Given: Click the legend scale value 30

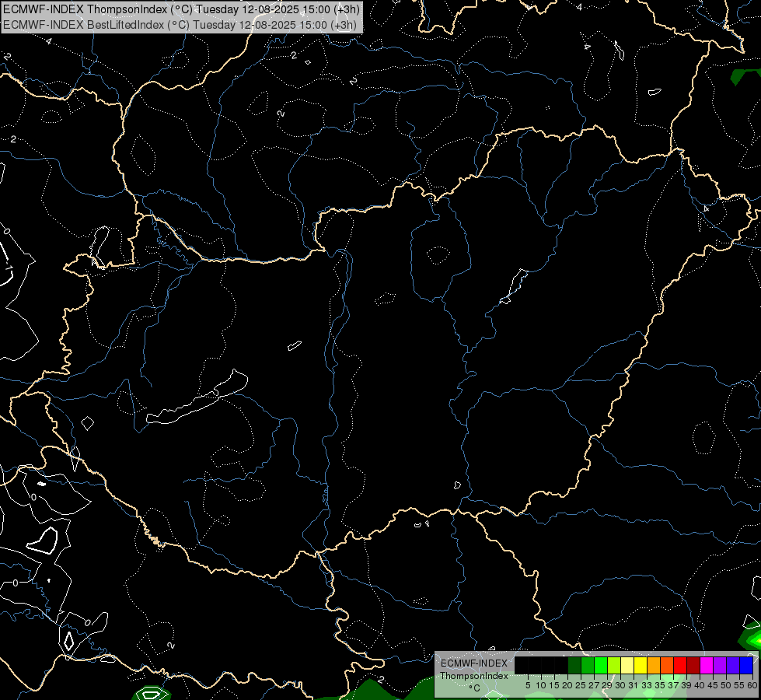Looking at the screenshot, I should (x=620, y=685).
